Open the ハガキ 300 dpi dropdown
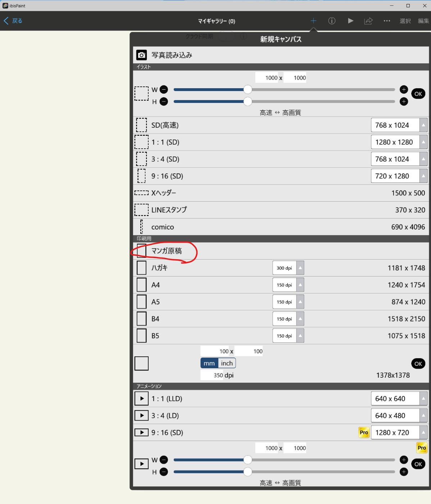The width and height of the screenshot is (431, 504). (x=288, y=268)
